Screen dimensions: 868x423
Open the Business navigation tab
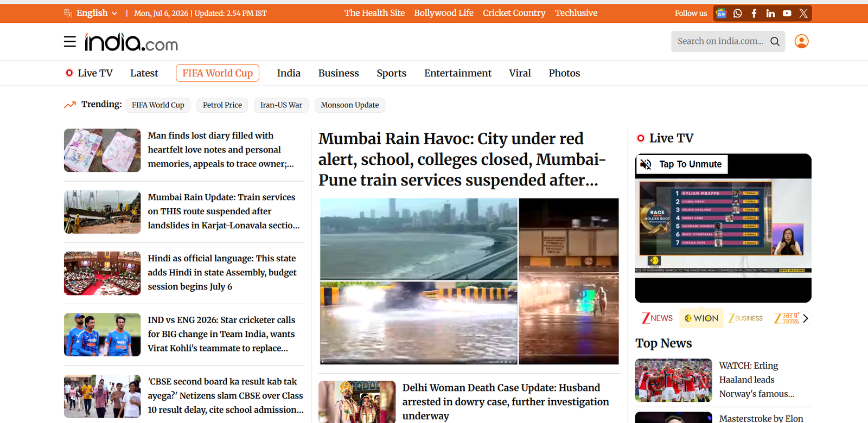[x=339, y=73]
